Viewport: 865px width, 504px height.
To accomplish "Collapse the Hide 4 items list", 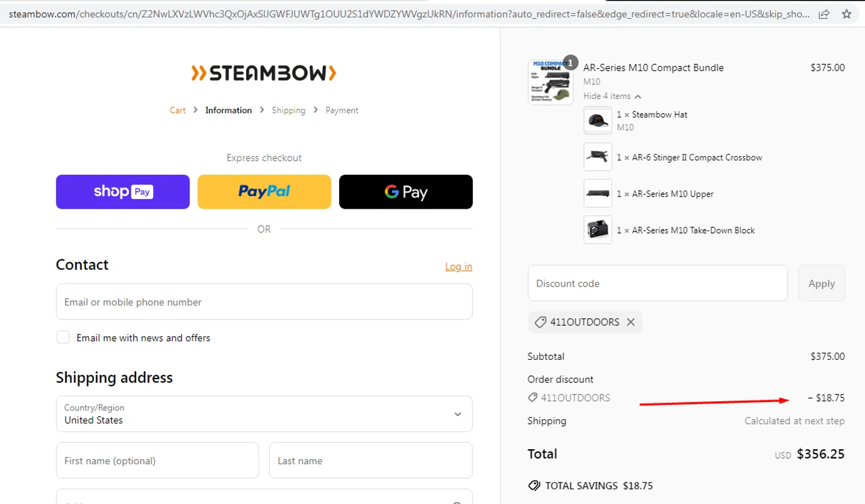I will pos(612,96).
